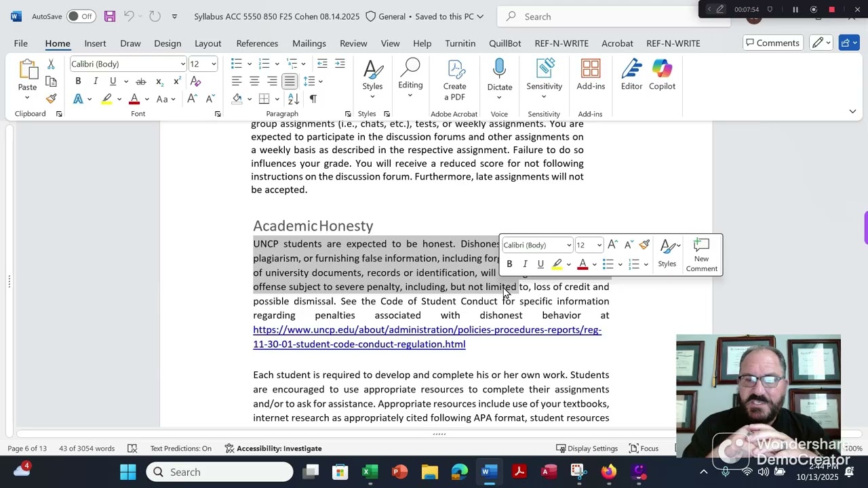Switch to the Insert tab
This screenshot has width=868, height=488.
tap(95, 43)
